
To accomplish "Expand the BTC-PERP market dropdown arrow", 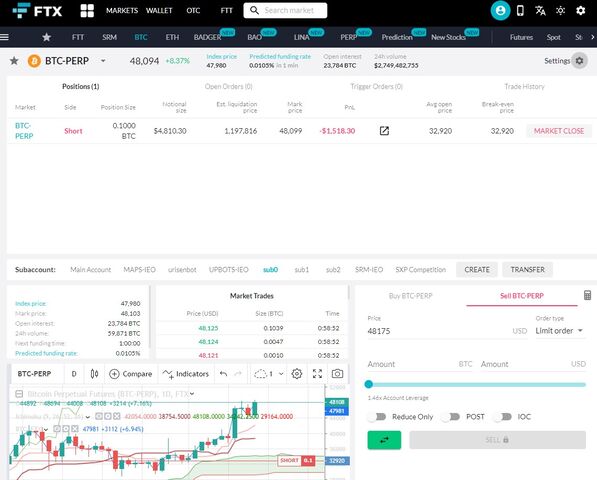I will tap(103, 61).
